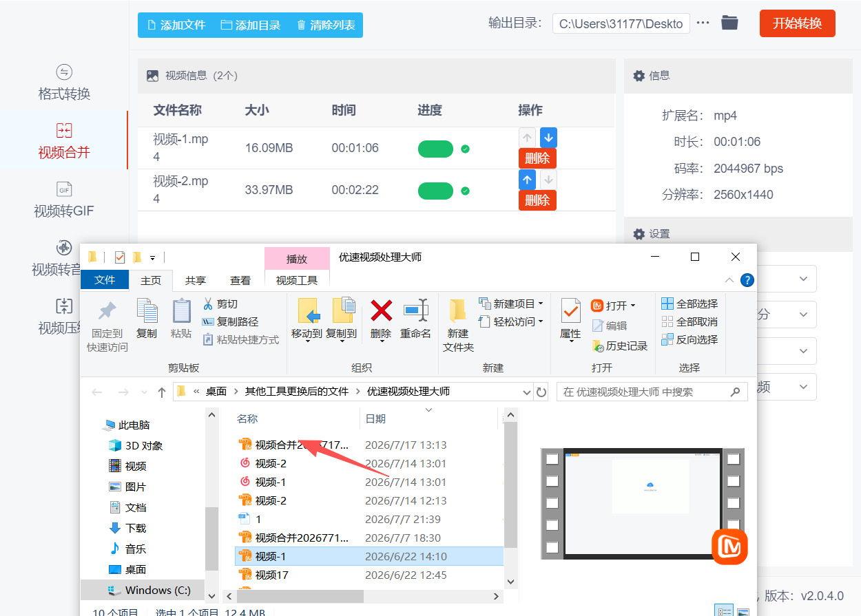Open the 文件 tab in Explorer
Image resolution: width=861 pixels, height=616 pixels.
click(105, 279)
